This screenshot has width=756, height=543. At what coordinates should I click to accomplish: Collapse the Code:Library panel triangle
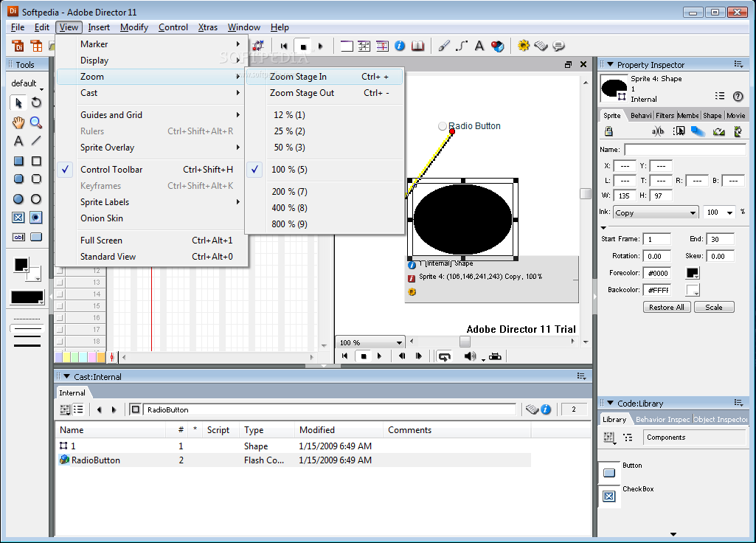[x=611, y=403]
